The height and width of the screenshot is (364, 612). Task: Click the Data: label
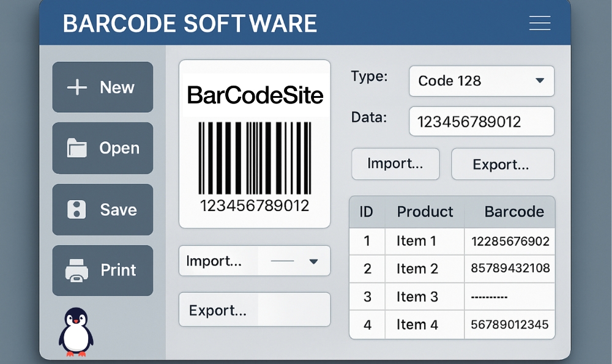point(369,117)
